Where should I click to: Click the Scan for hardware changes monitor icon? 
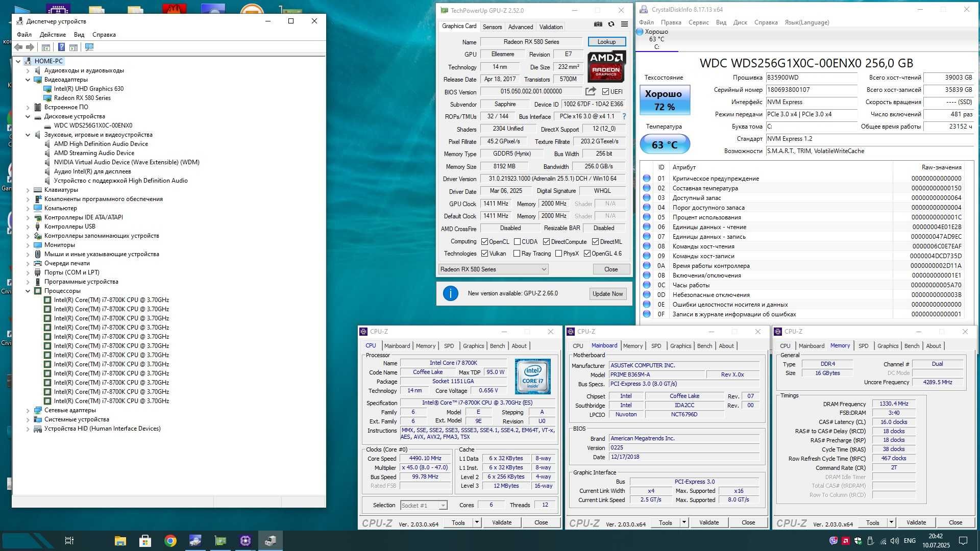tap(89, 47)
